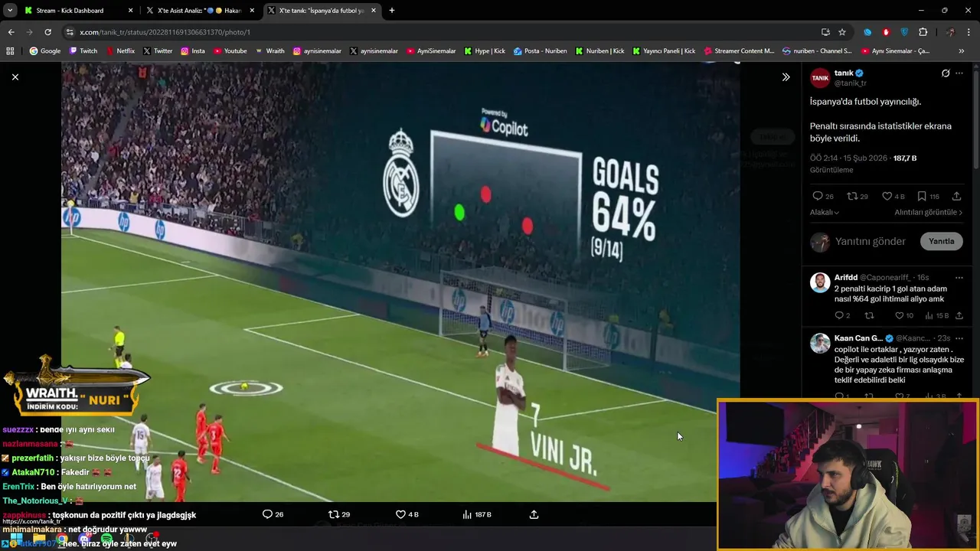Image resolution: width=980 pixels, height=551 pixels.
Task: Open Arifdd's profile avatar
Action: 820,282
